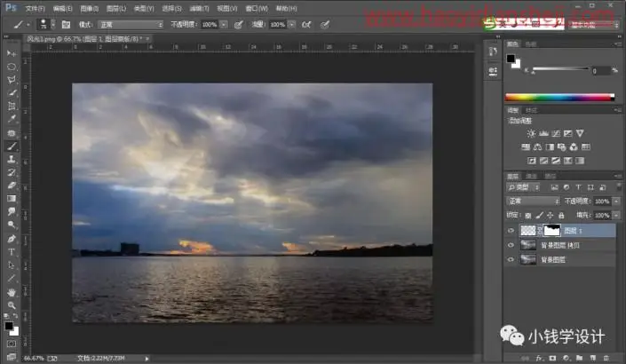Toggle lock transparent pixels
This screenshot has height=364, width=626.
point(528,216)
